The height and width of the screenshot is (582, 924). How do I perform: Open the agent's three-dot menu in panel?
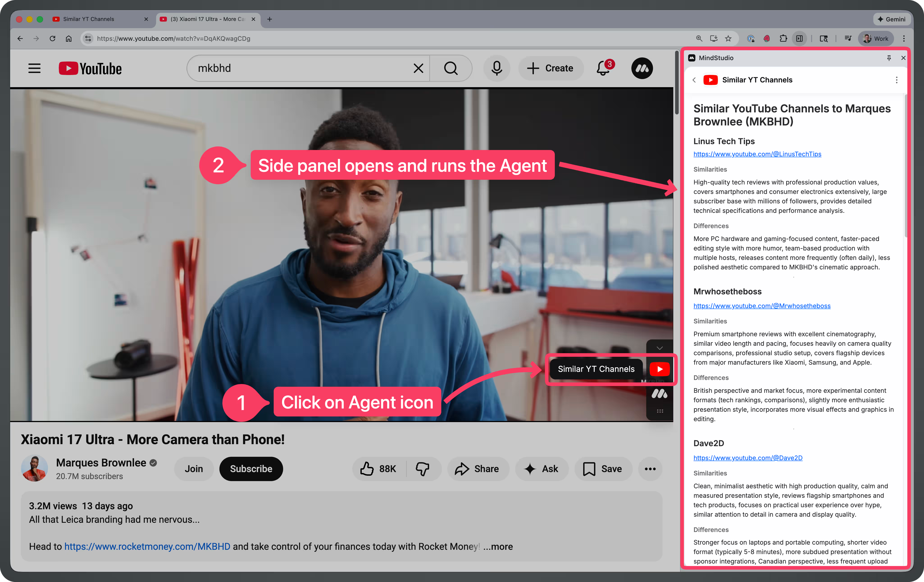897,80
